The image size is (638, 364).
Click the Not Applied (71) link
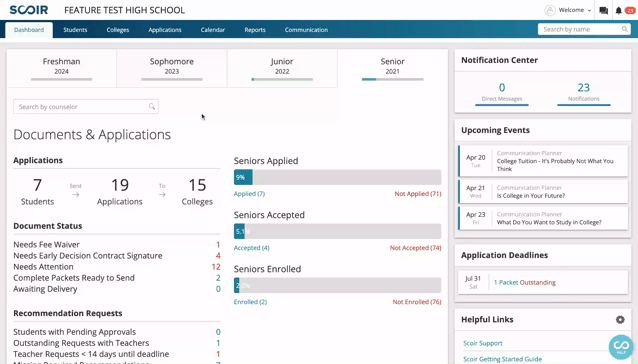[x=417, y=194]
